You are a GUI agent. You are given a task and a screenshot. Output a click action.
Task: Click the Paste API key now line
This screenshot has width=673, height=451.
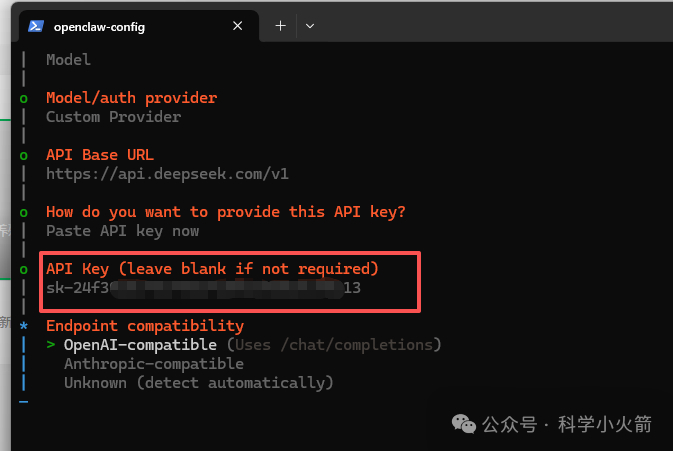click(122, 231)
